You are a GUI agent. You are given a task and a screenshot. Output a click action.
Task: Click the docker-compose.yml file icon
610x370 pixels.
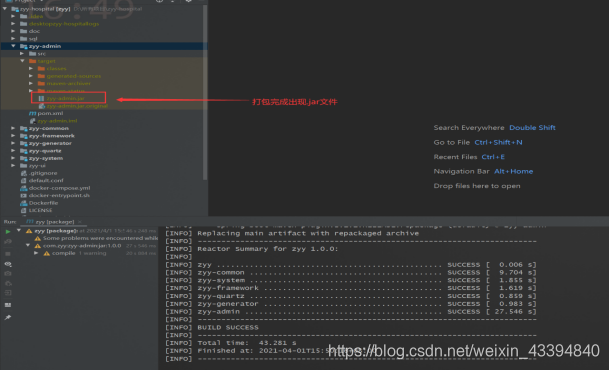click(x=24, y=188)
